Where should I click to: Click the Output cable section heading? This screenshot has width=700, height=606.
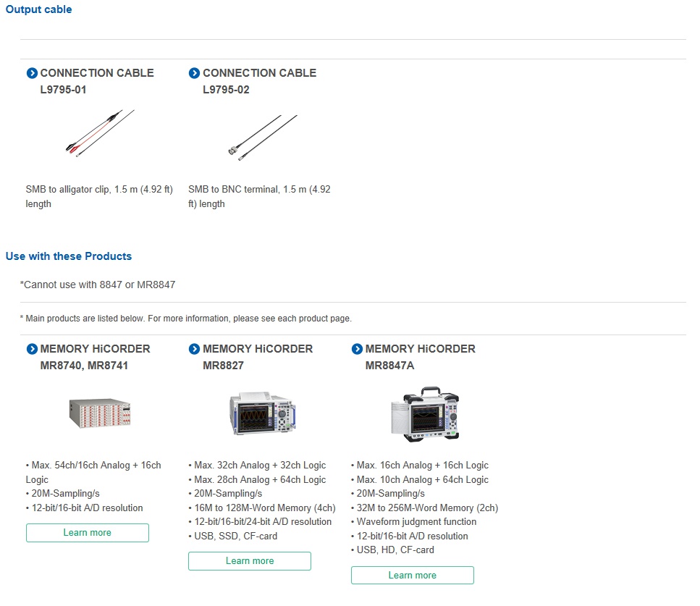(39, 9)
